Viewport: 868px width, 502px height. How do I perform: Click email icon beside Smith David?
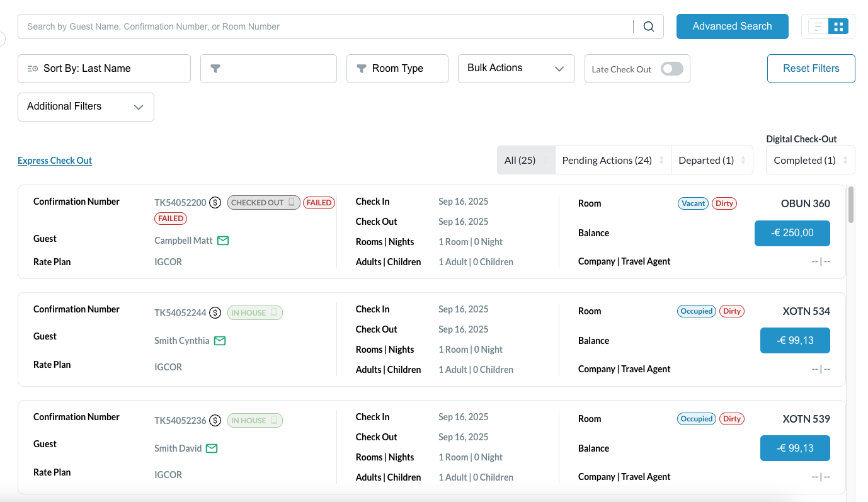(212, 448)
